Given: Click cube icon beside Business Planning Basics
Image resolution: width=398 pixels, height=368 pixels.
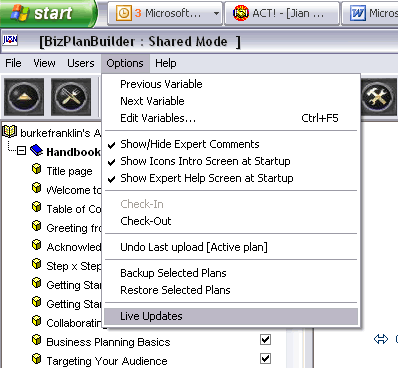Looking at the screenshot, I should [x=37, y=340].
